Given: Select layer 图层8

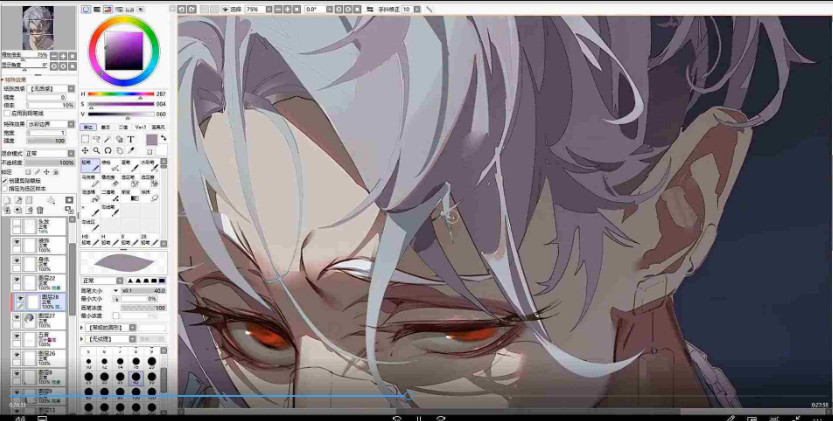Looking at the screenshot, I should click(38, 377).
